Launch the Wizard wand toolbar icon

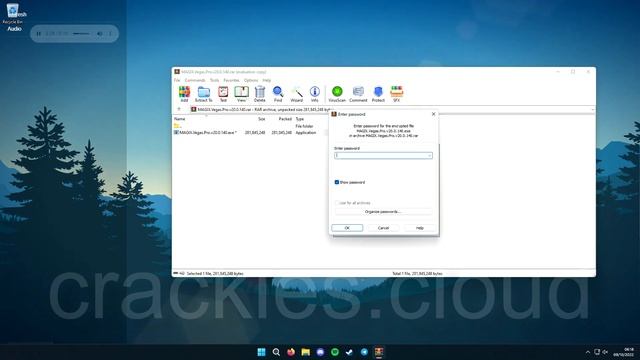tap(296, 94)
